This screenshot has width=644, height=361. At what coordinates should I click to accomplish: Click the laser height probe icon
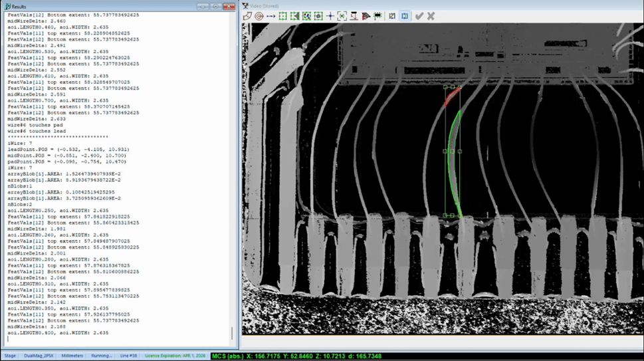[x=354, y=16]
